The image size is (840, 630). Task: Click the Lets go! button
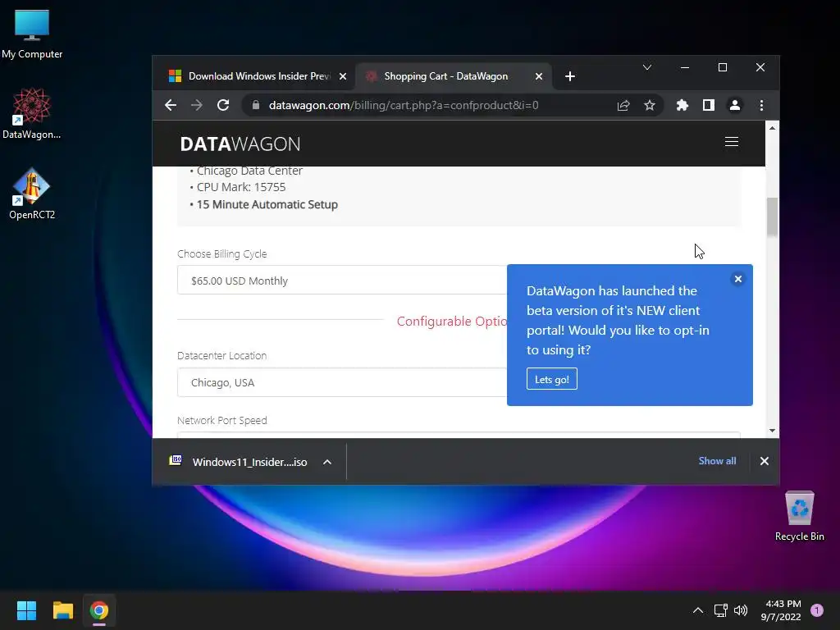tap(552, 379)
